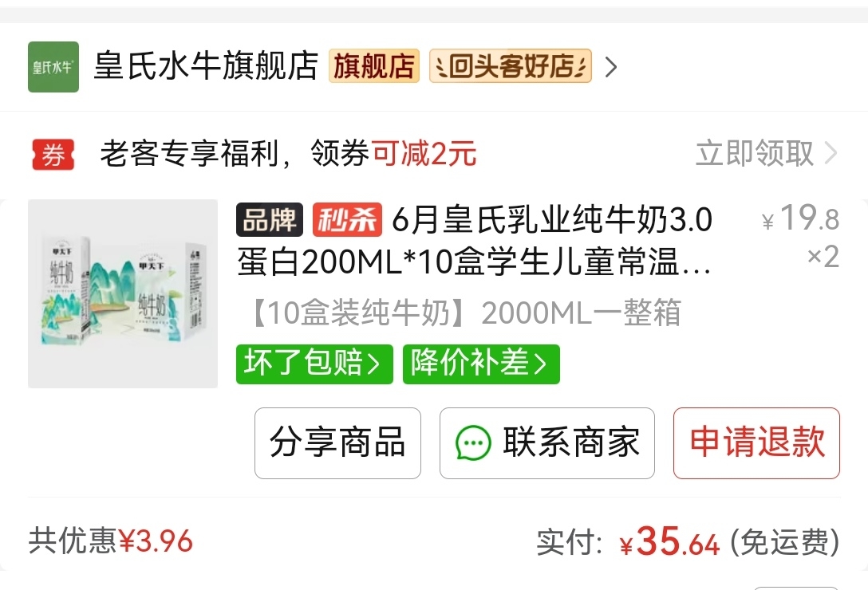This screenshot has width=868, height=590.
Task: Open the store name 皇氏水牛旗舰店
Action: coord(206,66)
